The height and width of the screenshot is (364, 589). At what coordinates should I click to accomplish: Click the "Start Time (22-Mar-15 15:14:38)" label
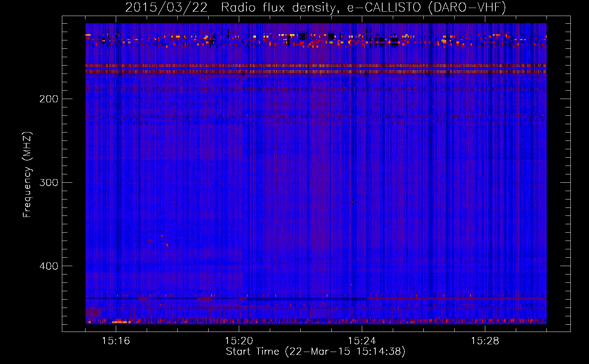point(316,352)
